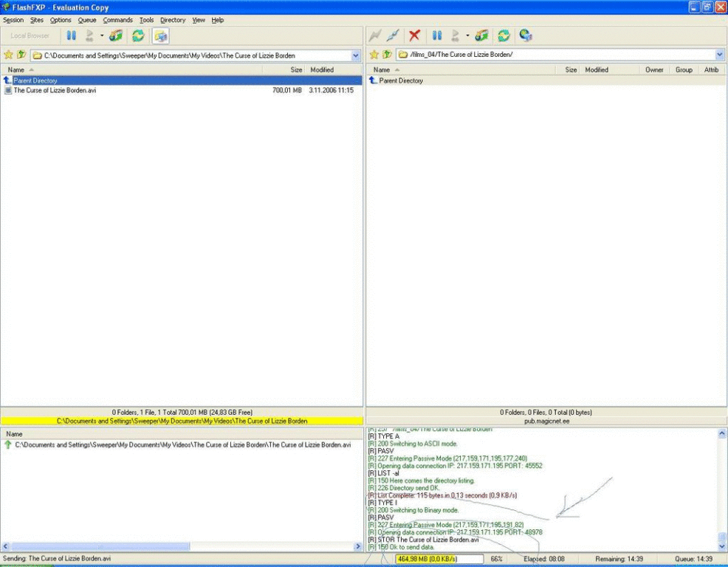728x567 pixels.
Task: Click the queue scrollbar left arrow
Action: (5, 546)
